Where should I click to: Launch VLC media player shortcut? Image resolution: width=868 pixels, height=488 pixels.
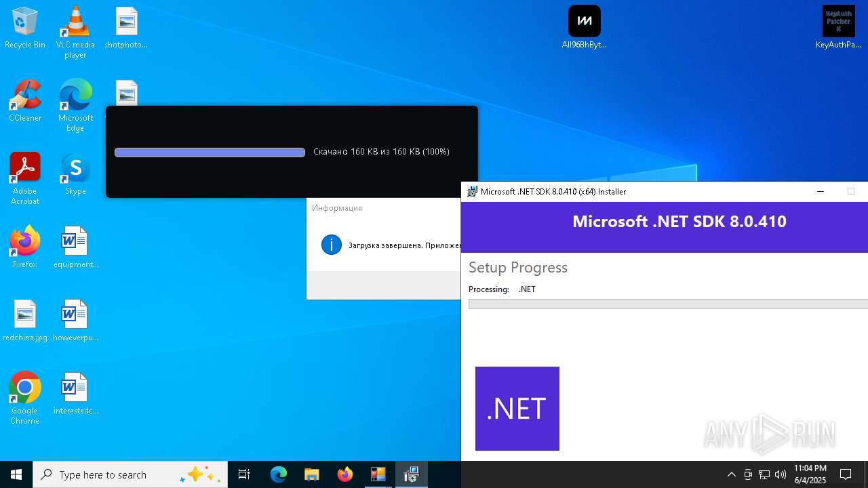point(75,32)
